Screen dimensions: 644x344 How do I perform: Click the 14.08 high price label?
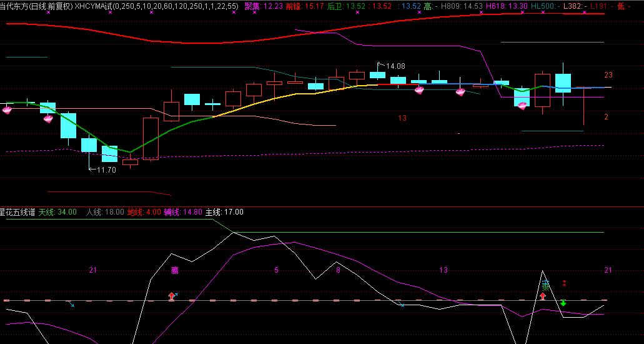[x=395, y=66]
